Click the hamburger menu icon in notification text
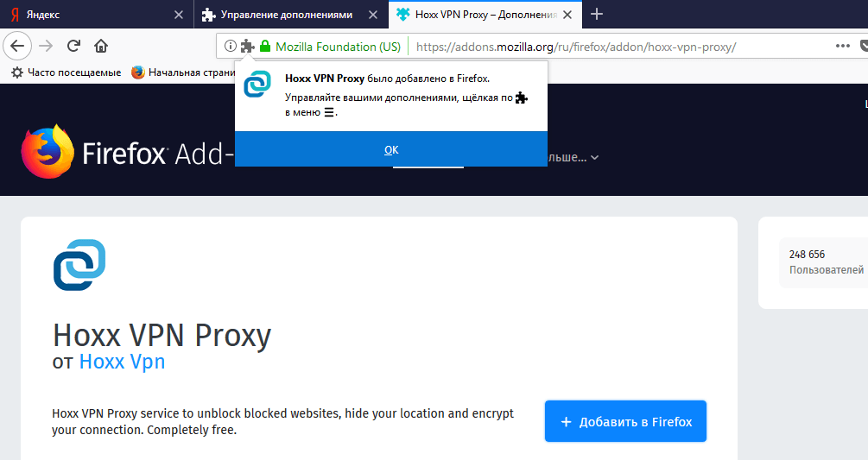This screenshot has height=460, width=868. coord(329,112)
